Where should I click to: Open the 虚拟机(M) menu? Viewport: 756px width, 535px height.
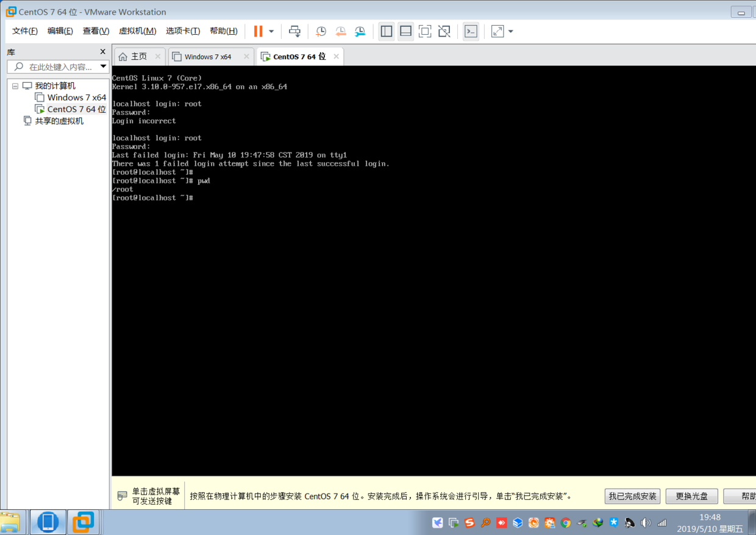pos(137,30)
